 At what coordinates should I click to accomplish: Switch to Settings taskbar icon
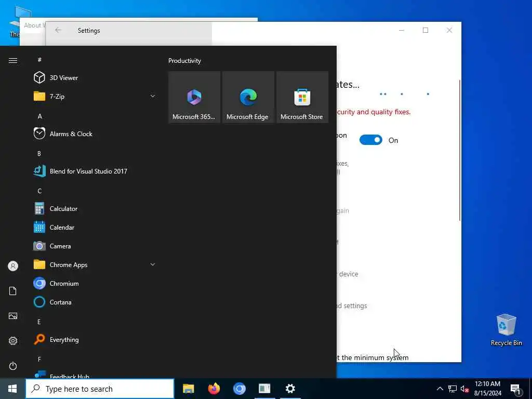290,389
